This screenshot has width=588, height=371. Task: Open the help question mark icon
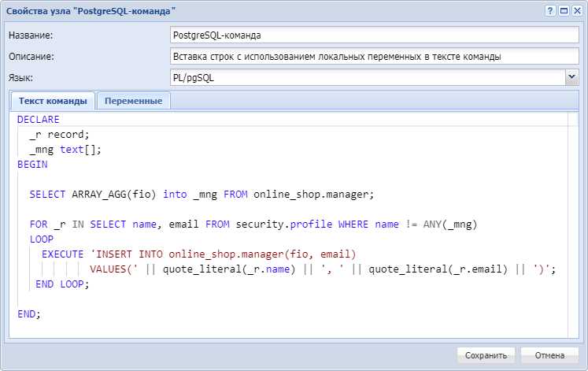click(549, 10)
